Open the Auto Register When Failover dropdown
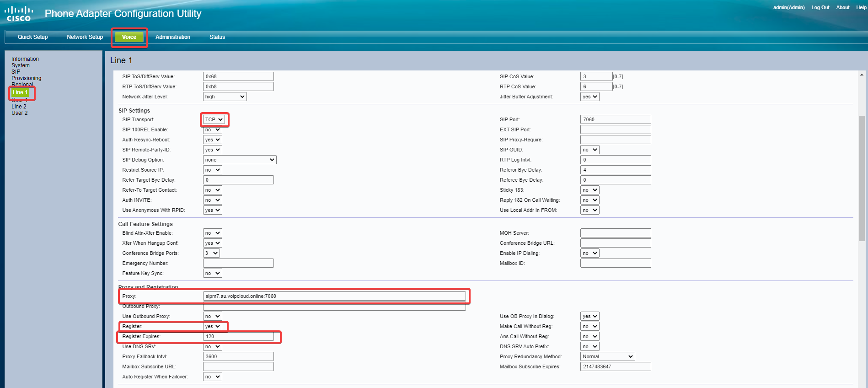 pyautogui.click(x=212, y=377)
